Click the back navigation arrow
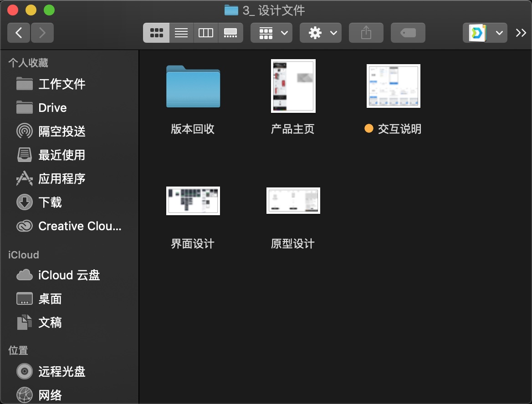 click(19, 32)
